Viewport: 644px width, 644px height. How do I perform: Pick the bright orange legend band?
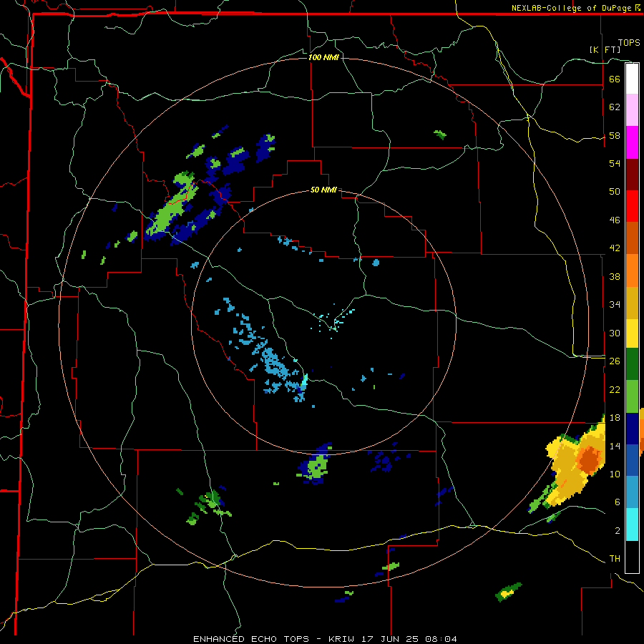click(x=632, y=270)
